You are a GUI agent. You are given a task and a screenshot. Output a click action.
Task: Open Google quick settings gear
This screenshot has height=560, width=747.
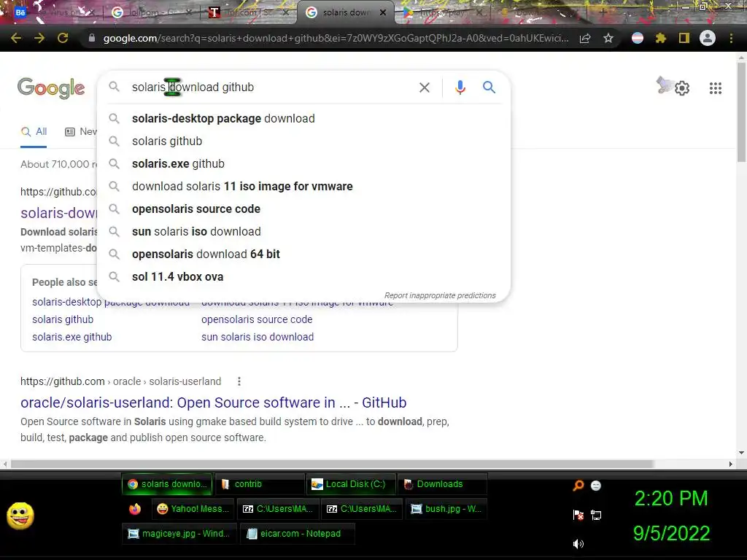point(682,88)
